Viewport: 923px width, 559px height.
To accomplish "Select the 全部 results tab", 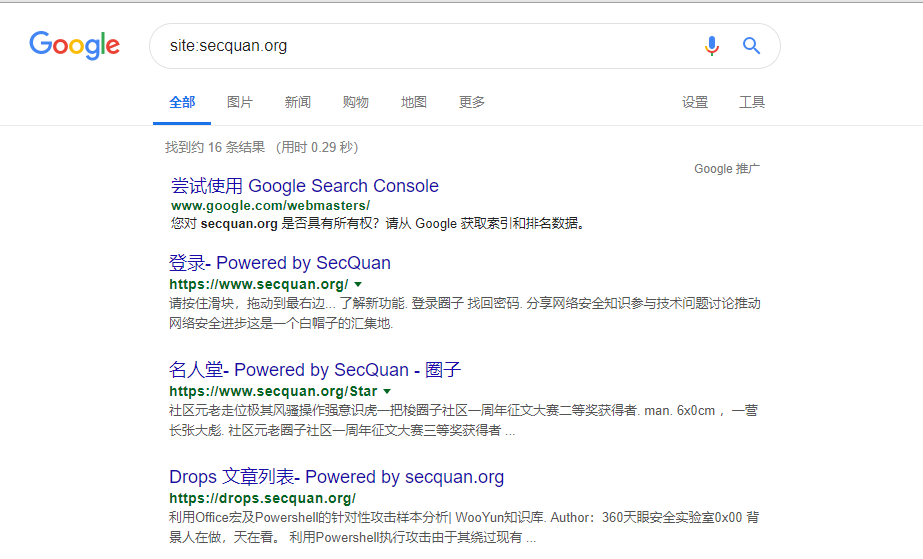I will point(182,102).
